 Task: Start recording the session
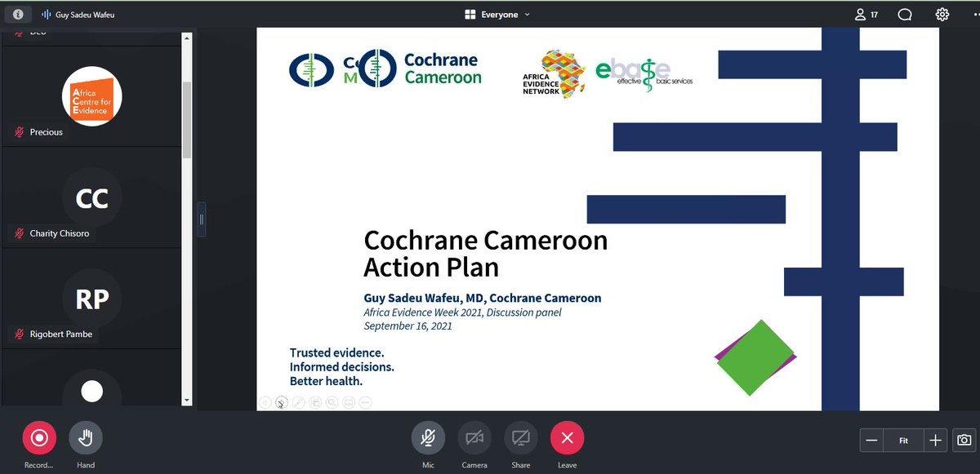point(38,438)
